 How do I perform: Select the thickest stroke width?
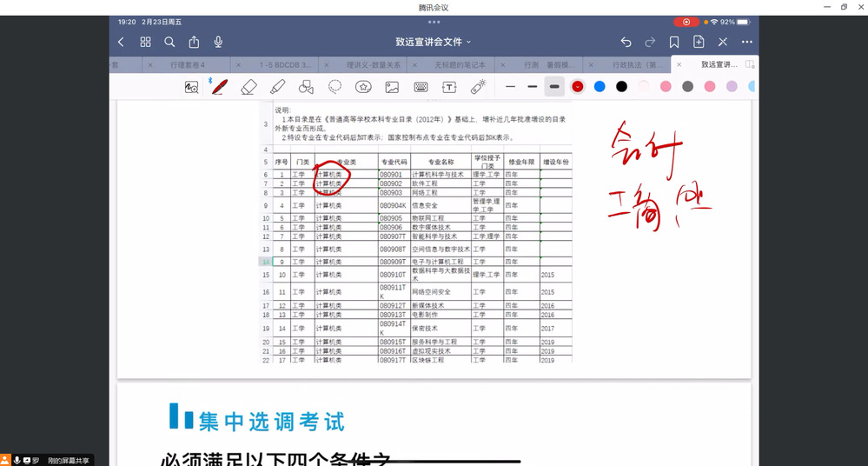pos(554,87)
